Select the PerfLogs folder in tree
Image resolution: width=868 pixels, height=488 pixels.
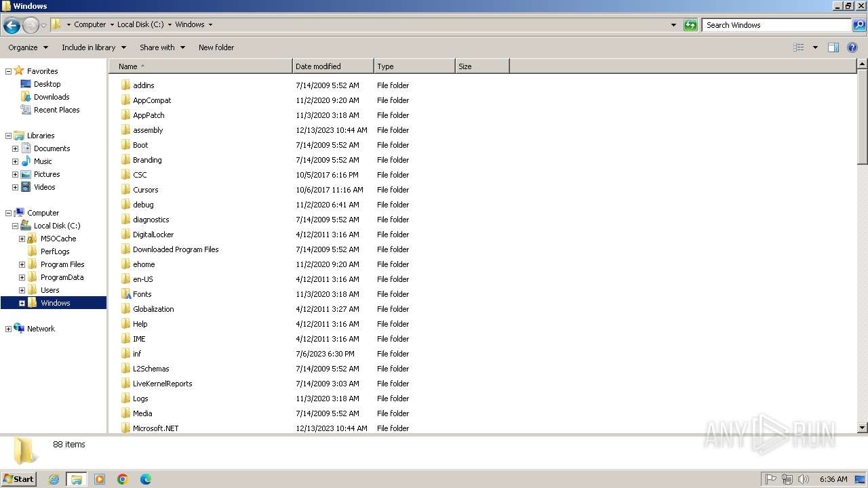[x=55, y=251]
